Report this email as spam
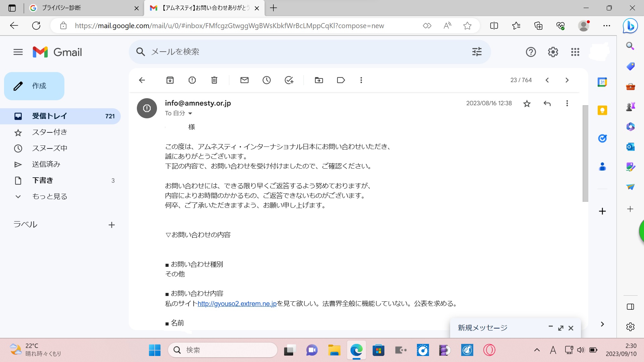Image resolution: width=644 pixels, height=362 pixels. click(192, 80)
